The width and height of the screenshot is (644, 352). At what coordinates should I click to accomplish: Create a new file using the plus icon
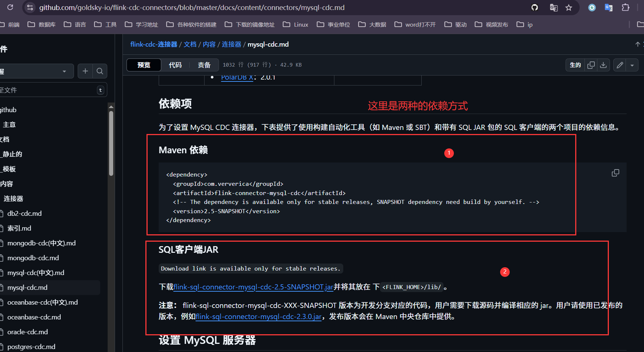(85, 71)
